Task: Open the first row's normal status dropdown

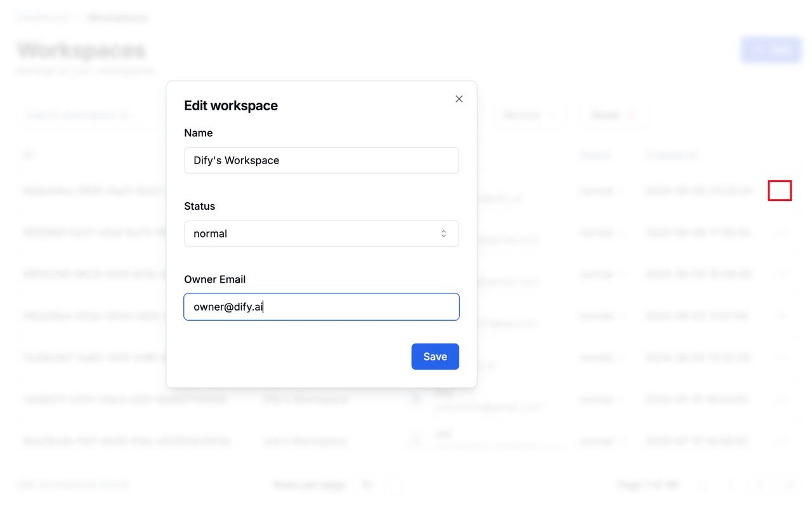Action: click(x=601, y=191)
